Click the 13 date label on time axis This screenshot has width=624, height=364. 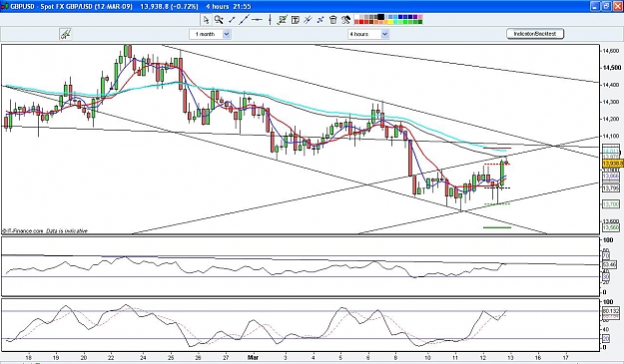[510, 357]
